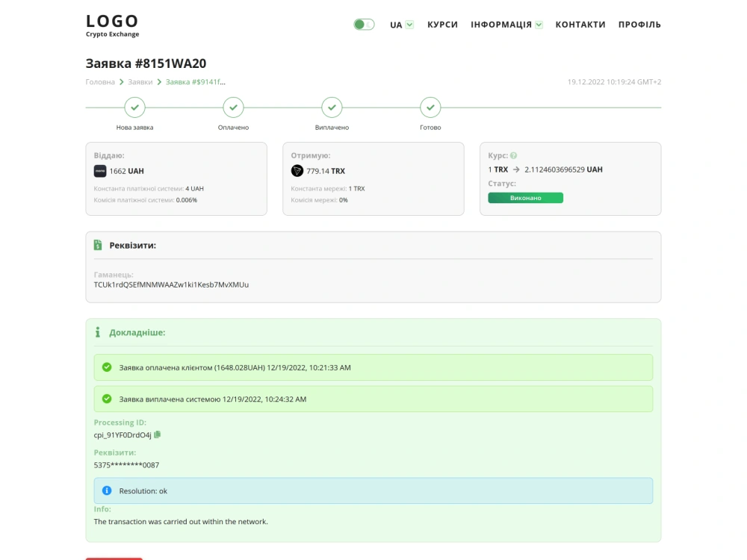Click the Готово step checkmark
This screenshot has width=747, height=560.
(431, 108)
